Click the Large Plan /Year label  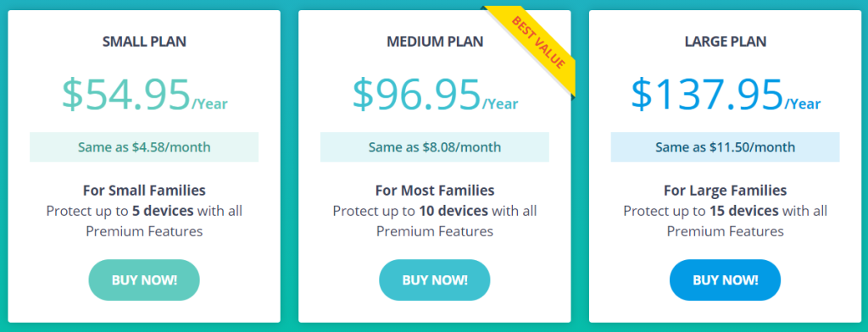[x=803, y=104]
